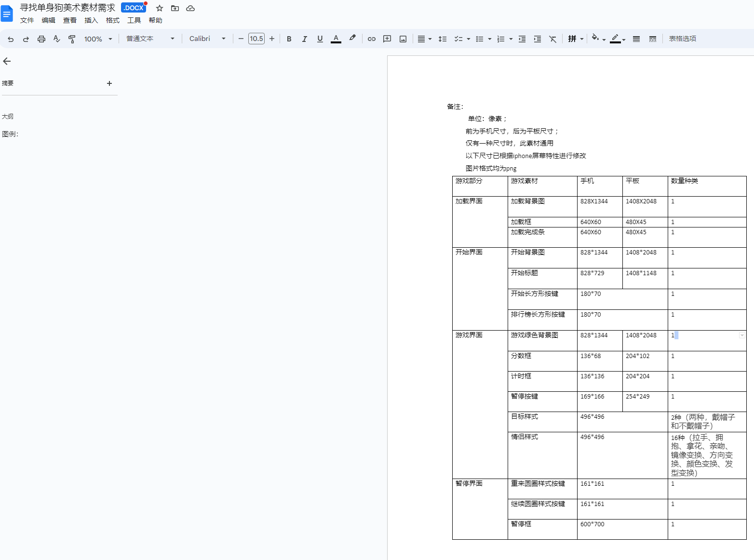Open the text color picker

(x=336, y=39)
